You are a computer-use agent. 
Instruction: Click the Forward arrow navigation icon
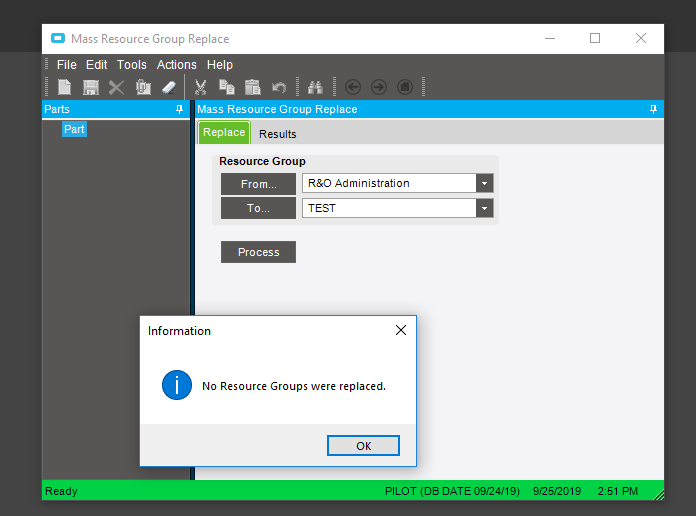coord(379,87)
